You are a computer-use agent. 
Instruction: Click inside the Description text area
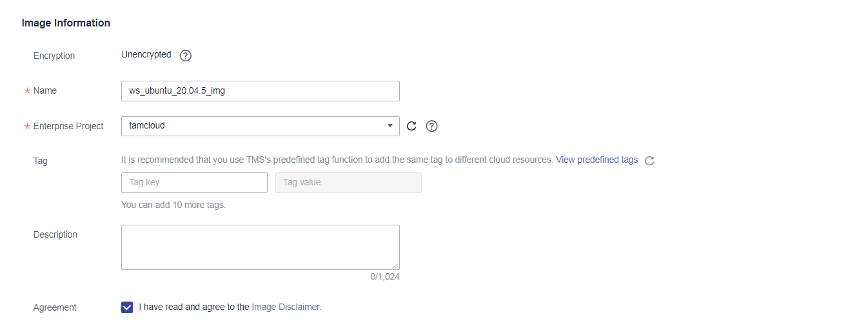point(260,247)
